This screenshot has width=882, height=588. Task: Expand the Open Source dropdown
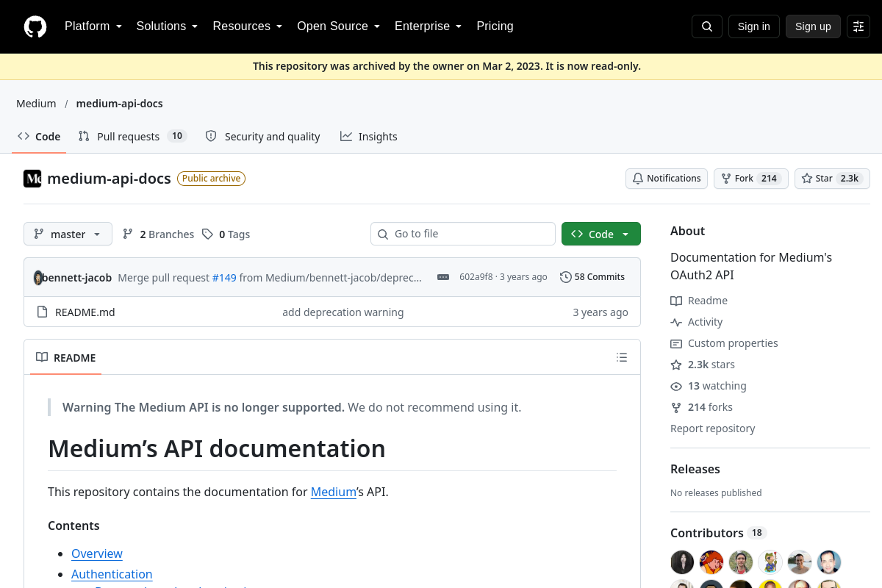click(338, 26)
